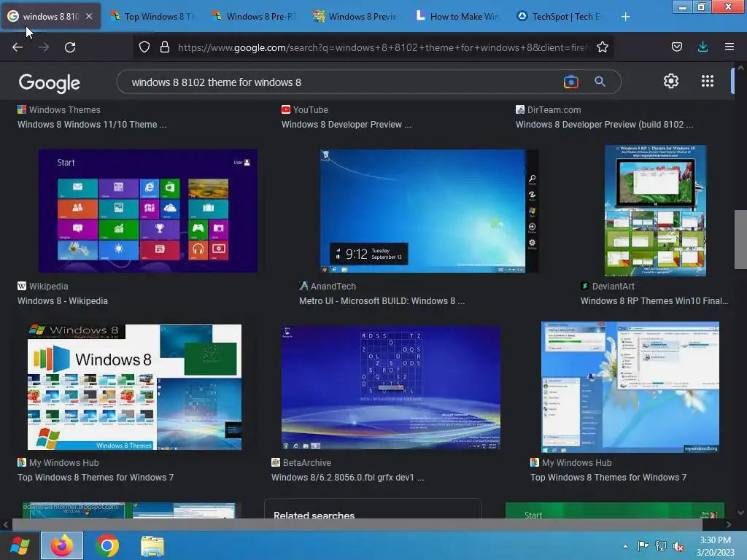Open the network tray icon

(661, 545)
